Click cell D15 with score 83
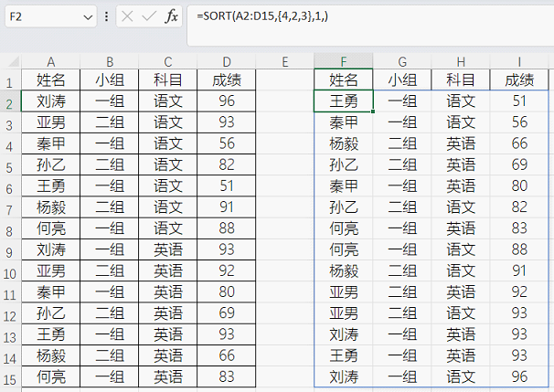The width and height of the screenshot is (554, 392). click(x=227, y=376)
